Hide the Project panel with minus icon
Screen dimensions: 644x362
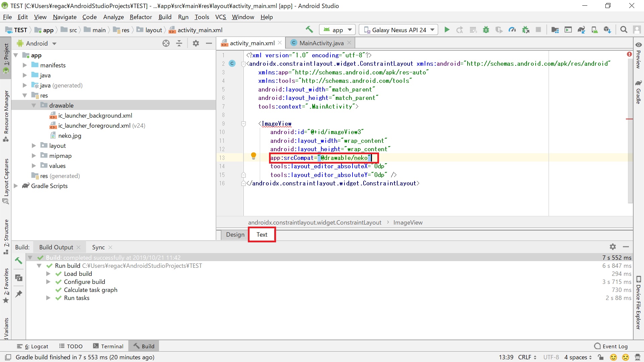209,43
